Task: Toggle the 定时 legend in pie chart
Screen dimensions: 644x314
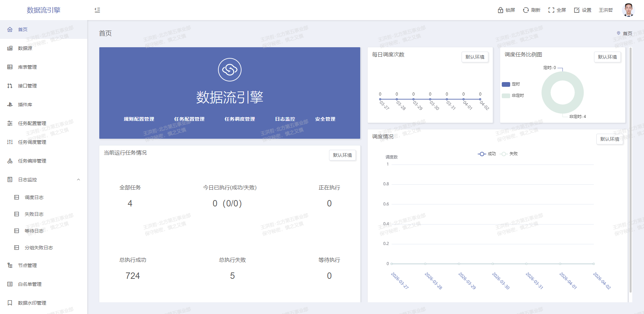Action: point(511,84)
